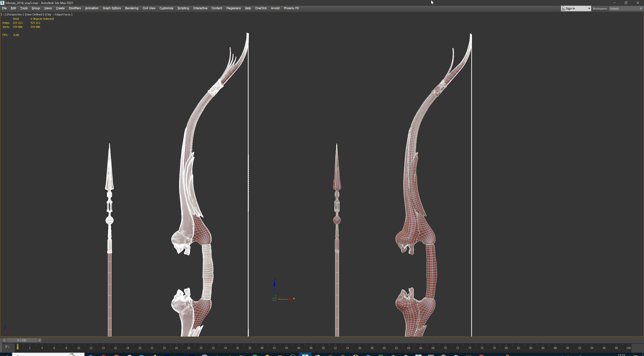Open the Modifiers menu
This screenshot has height=356, width=644.
tap(75, 8)
